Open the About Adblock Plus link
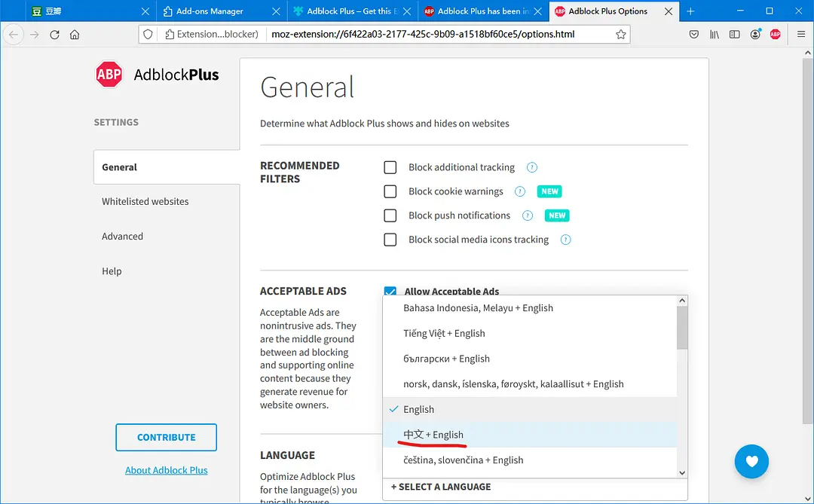The image size is (814, 504). 166,470
